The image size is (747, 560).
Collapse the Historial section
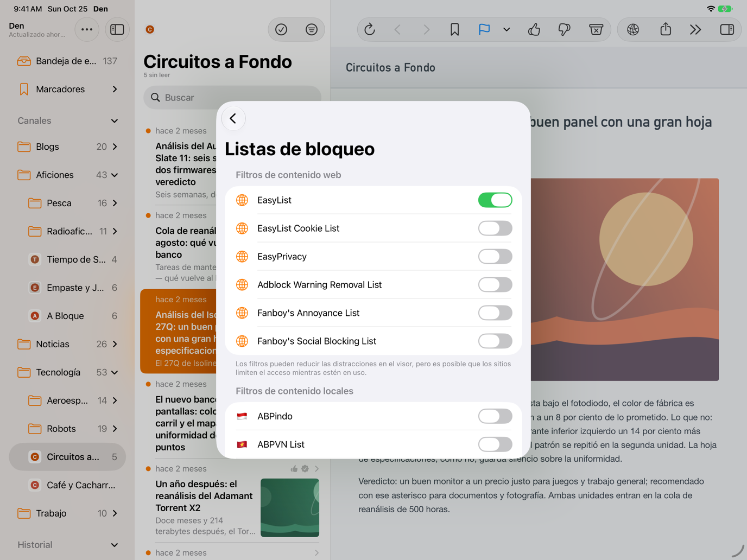coord(115,545)
